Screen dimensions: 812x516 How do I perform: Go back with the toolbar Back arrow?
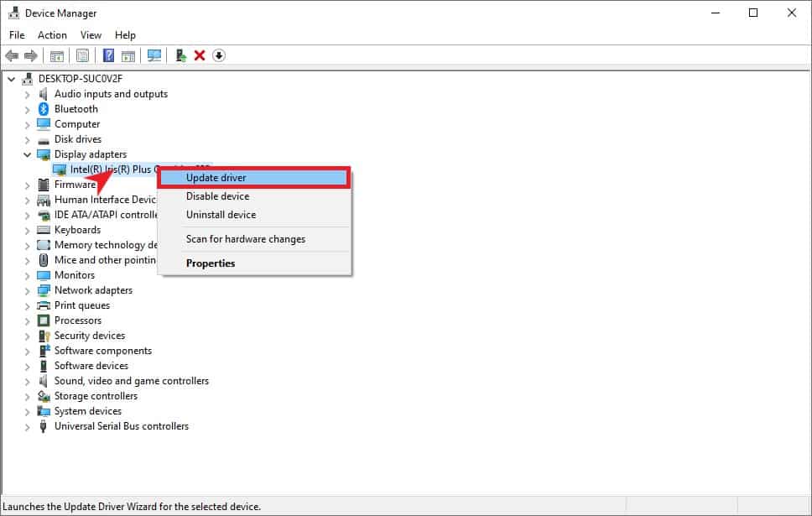(12, 55)
